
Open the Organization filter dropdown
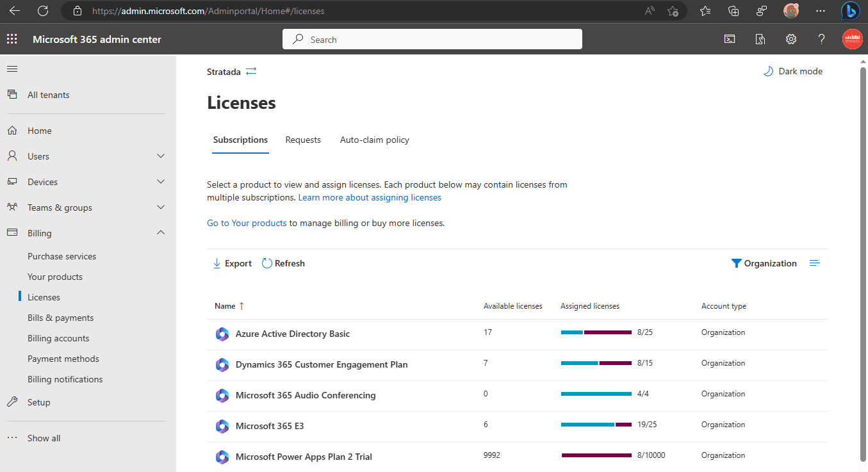764,263
